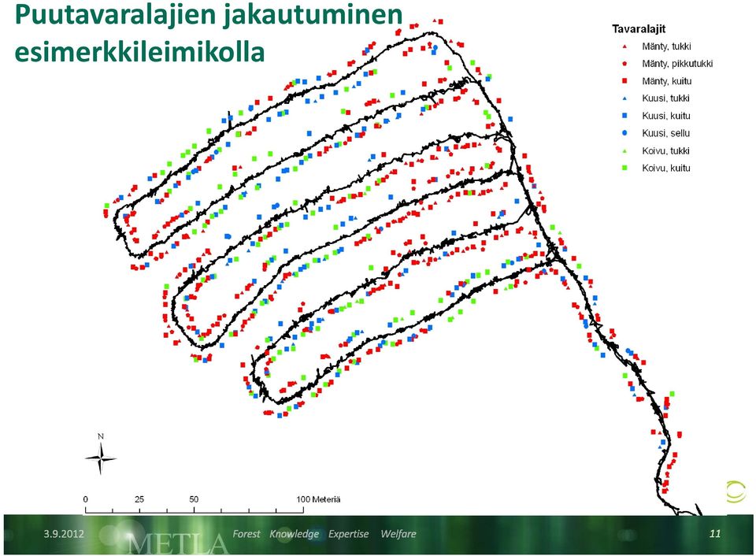This screenshot has width=756, height=556.
Task: Click the legend label 'Mänty, tukki'
Action: 666,46
